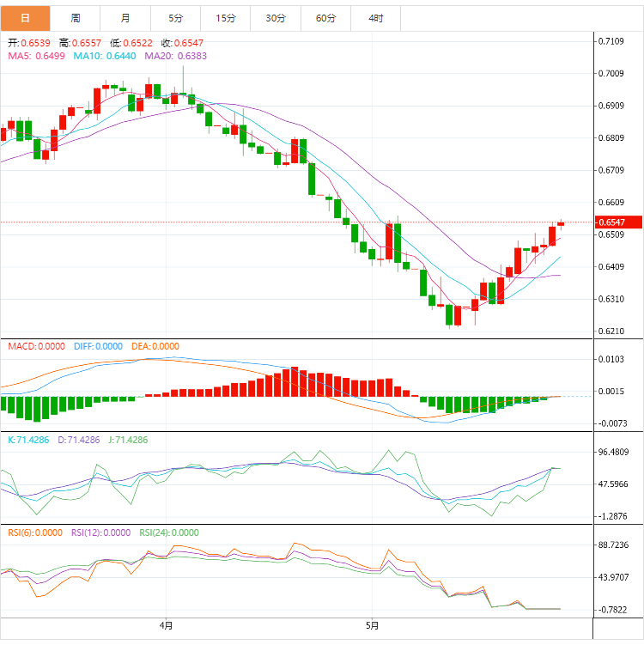Image resolution: width=644 pixels, height=645 pixels.
Task: Click the 0.6609 price axis value
Action: click(611, 203)
